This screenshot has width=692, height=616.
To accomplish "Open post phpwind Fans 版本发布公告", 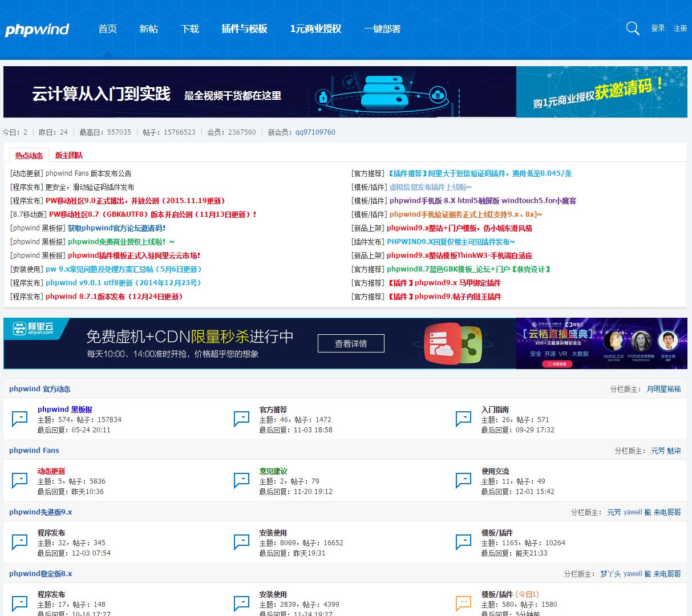I will tap(88, 173).
